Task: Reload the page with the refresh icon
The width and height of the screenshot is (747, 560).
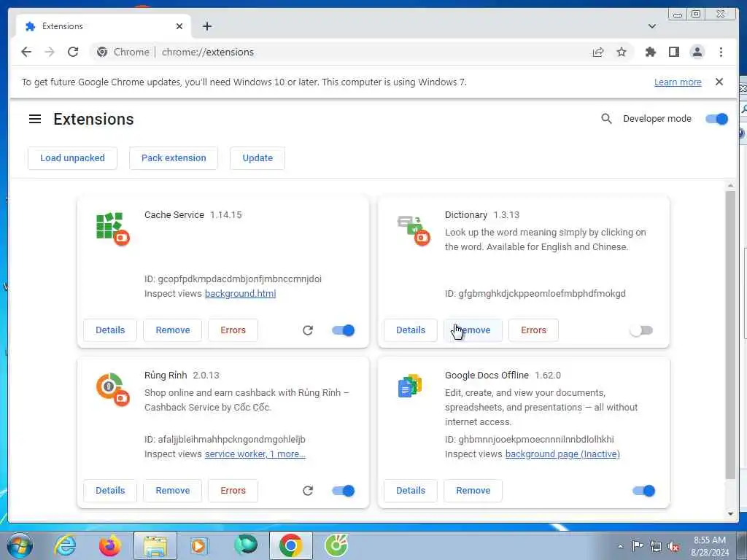Action: tap(73, 52)
